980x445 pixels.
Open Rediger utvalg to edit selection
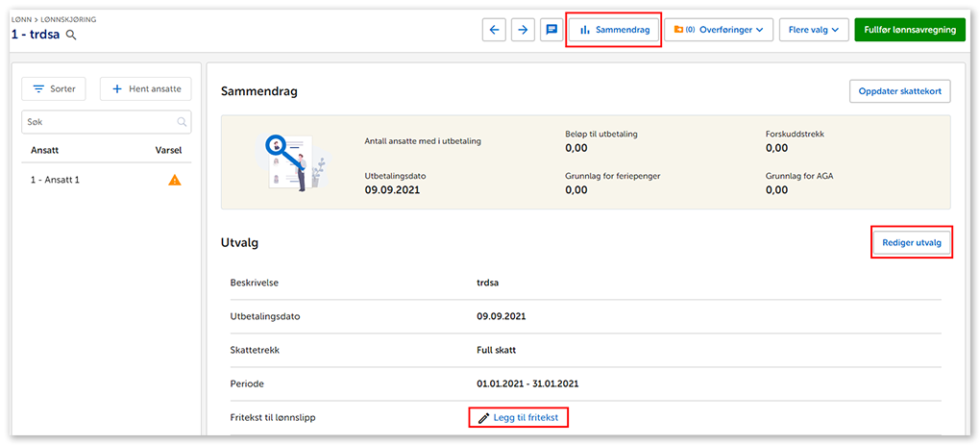tap(911, 243)
